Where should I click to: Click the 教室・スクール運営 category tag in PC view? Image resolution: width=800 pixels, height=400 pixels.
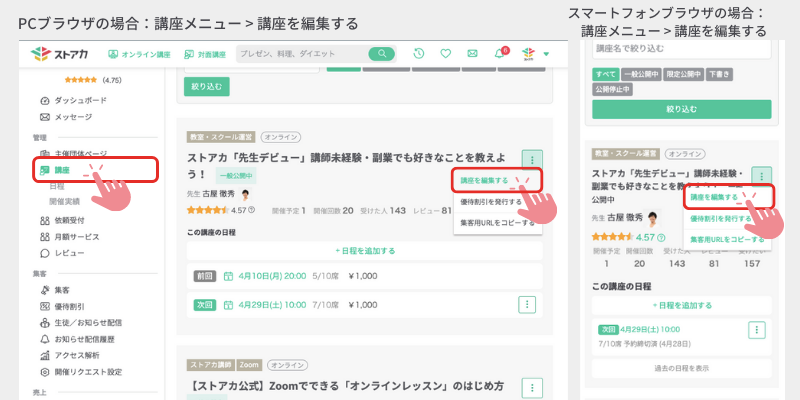[x=221, y=137]
